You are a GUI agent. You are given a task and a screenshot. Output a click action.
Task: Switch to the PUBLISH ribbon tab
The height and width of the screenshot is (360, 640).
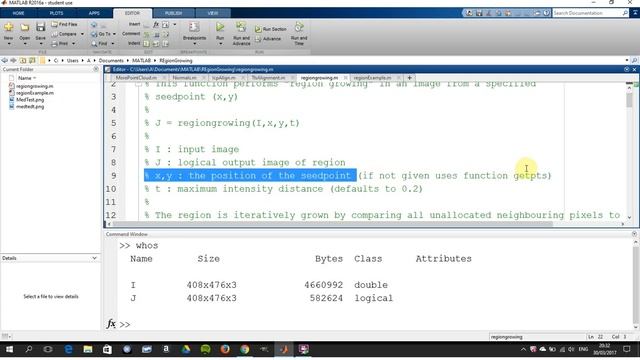point(173,13)
